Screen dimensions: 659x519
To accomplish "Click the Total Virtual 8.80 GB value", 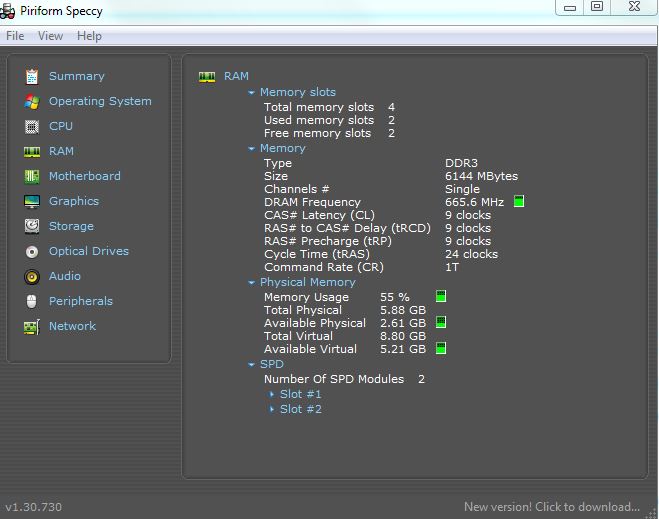I will [403, 336].
